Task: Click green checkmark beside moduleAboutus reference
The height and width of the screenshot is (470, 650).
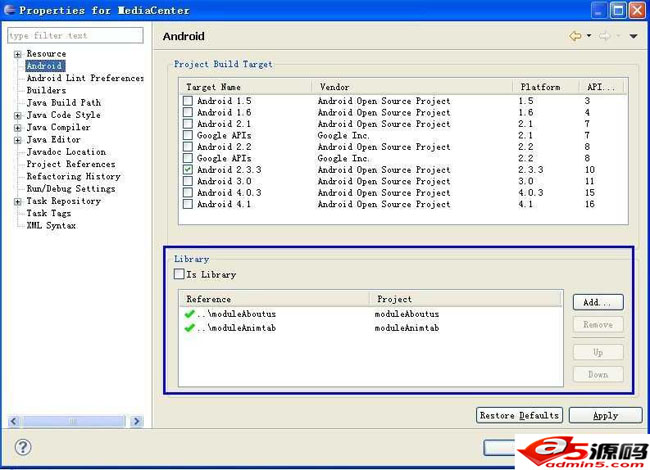Action: point(189,314)
